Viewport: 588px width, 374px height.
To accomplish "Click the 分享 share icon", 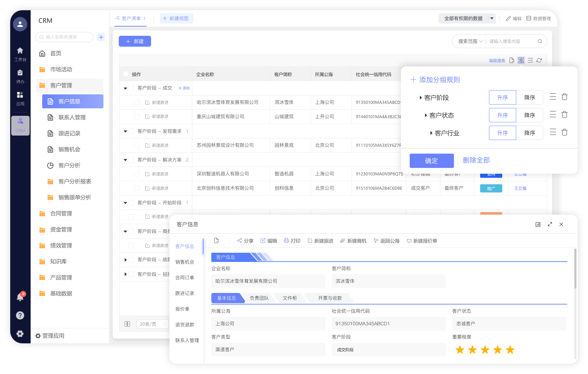I will [x=240, y=240].
